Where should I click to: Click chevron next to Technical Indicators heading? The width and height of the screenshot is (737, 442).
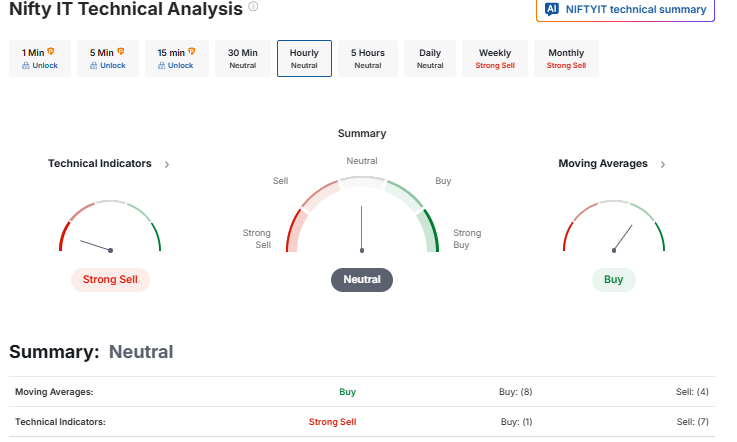tap(167, 164)
